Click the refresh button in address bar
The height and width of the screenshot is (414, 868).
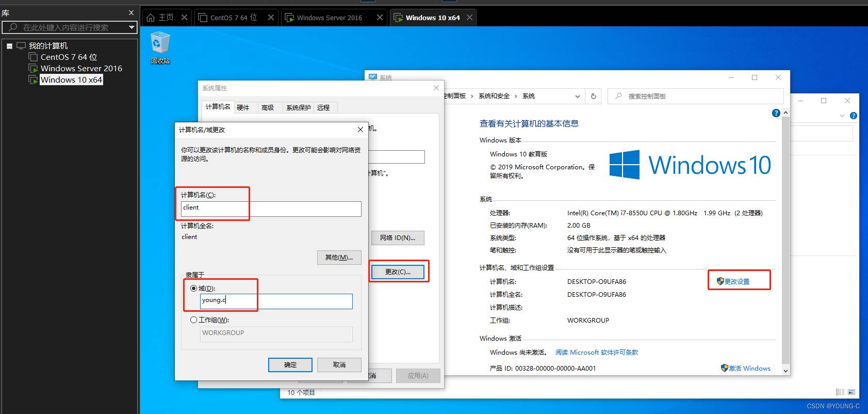tap(593, 96)
